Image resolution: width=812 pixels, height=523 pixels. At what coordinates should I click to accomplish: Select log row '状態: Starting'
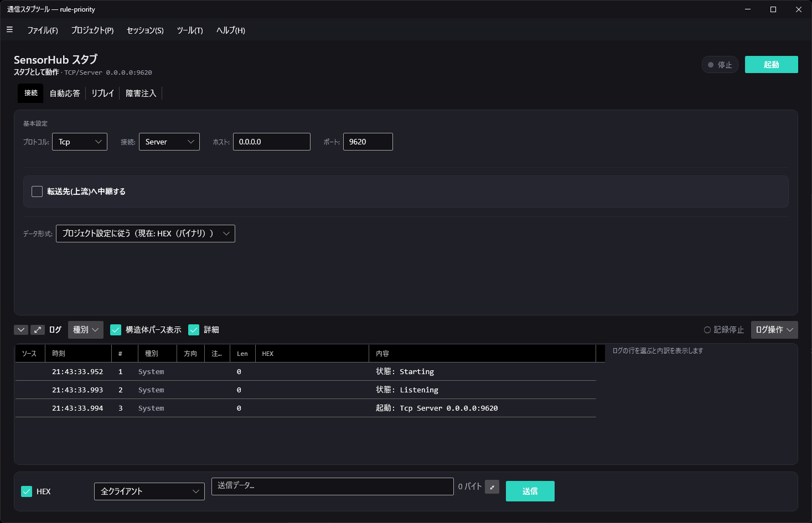[x=306, y=372]
